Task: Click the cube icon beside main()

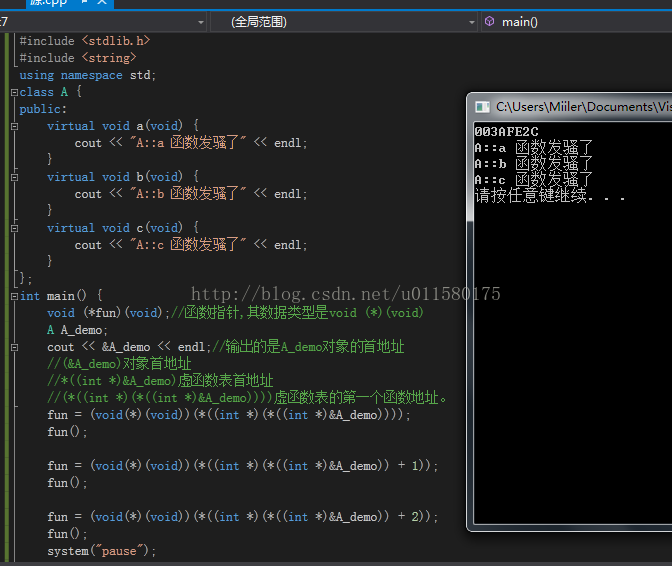Action: [x=489, y=21]
